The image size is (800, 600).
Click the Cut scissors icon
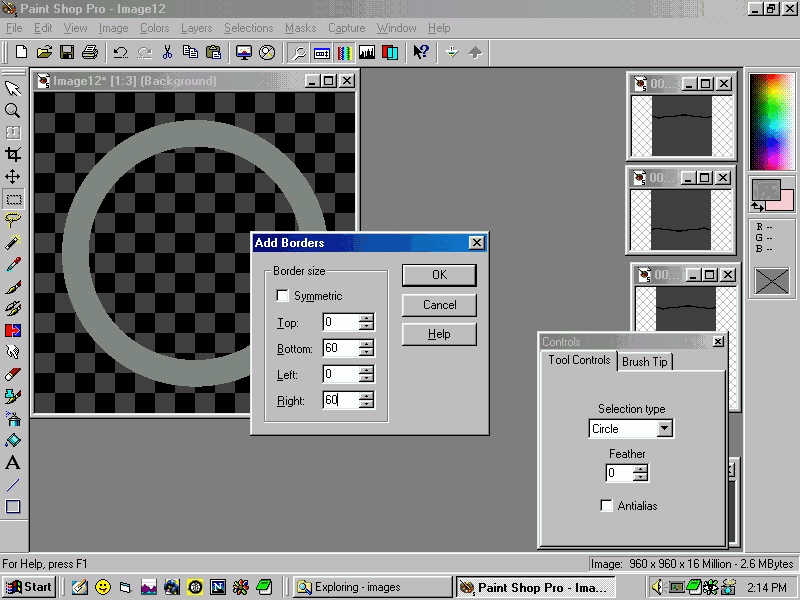point(168,52)
